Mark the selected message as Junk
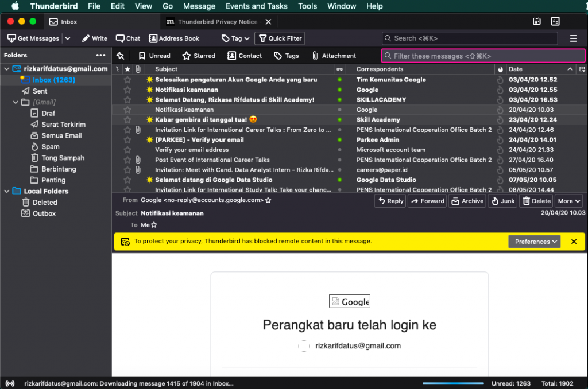 click(x=502, y=201)
